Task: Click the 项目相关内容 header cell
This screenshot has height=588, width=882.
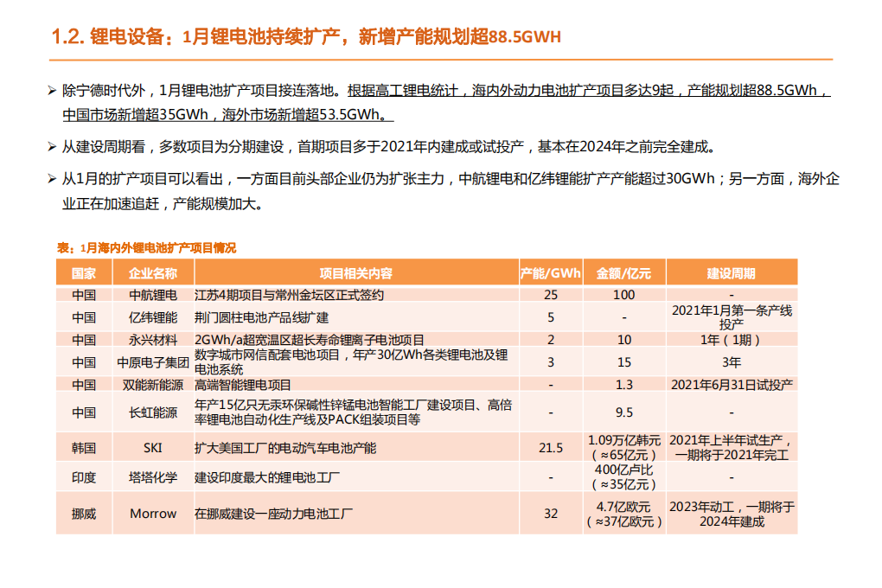Action: click(x=355, y=272)
